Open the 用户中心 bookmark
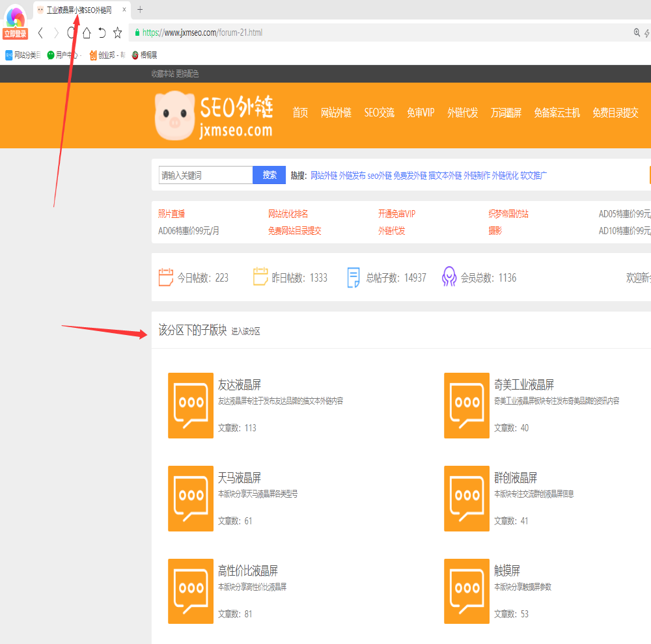 click(62, 55)
